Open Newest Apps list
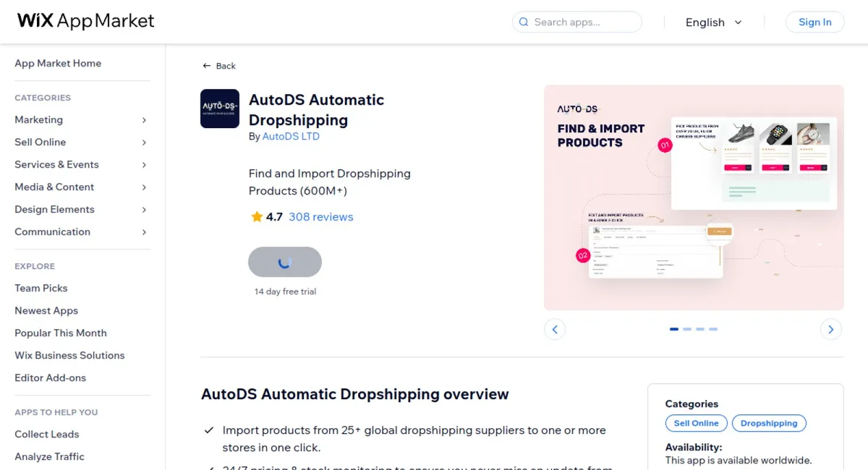Viewport: 868px width, 470px height. pyautogui.click(x=46, y=310)
